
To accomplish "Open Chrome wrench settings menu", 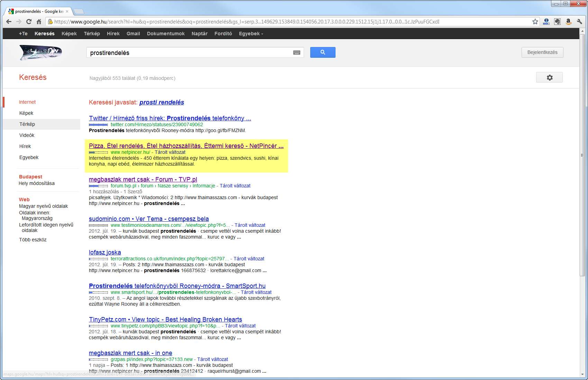I will click(x=579, y=21).
